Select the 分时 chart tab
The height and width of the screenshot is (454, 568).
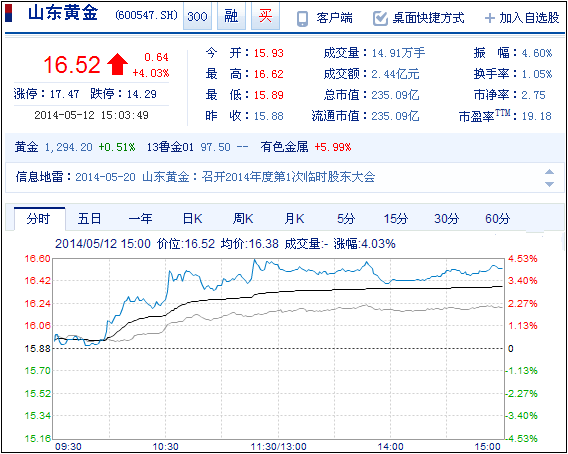[39, 219]
